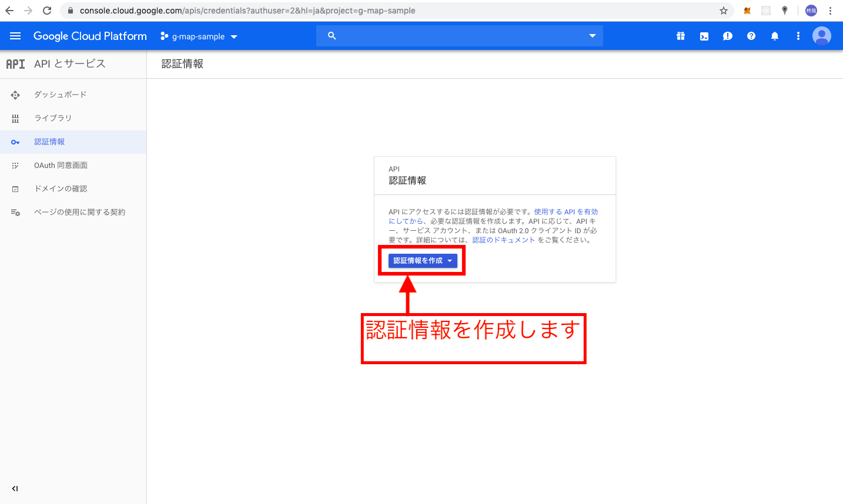843x504 pixels.
Task: Open the help question mark icon
Action: (x=751, y=36)
